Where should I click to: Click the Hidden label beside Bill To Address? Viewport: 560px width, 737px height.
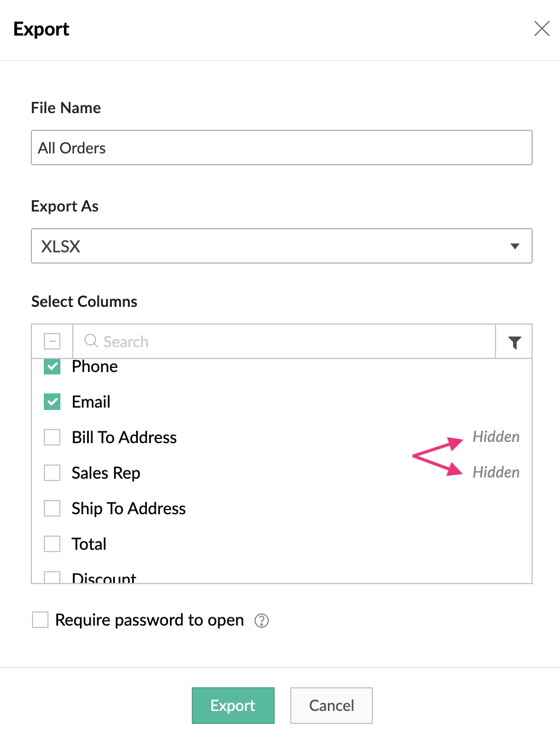[x=496, y=437]
